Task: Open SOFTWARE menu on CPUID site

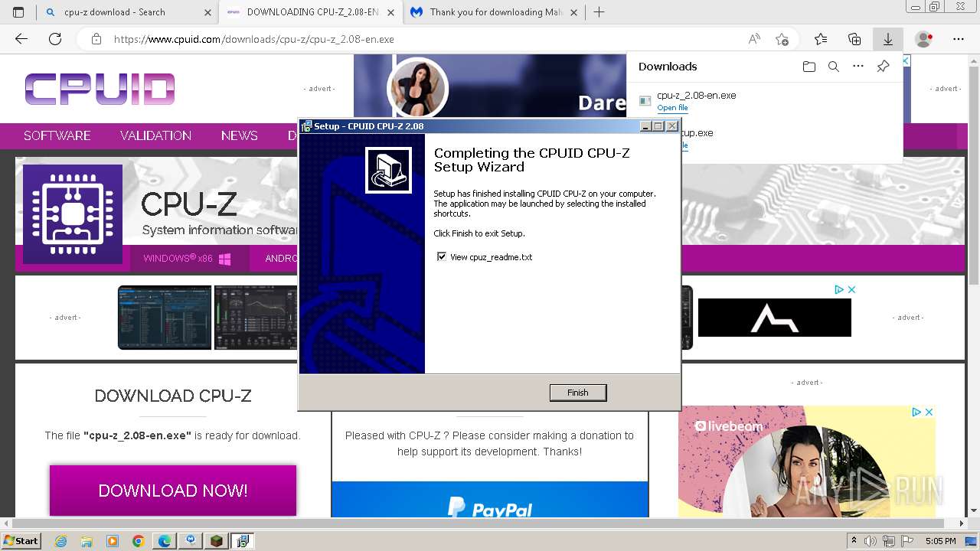Action: (x=57, y=135)
